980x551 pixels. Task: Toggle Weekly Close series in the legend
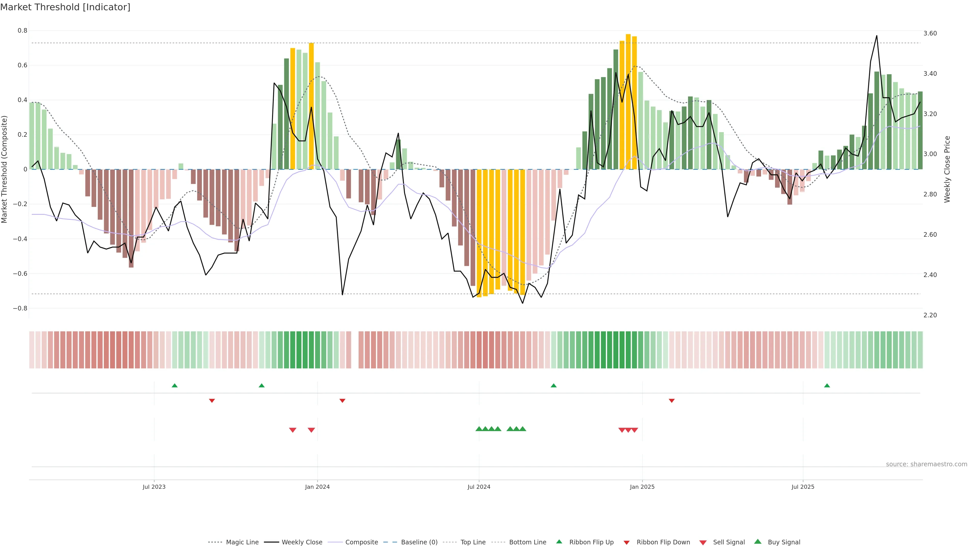[302, 542]
